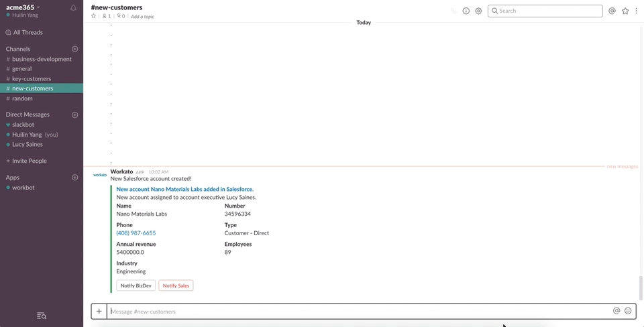Click the notifications bell icon
Screen dimensions: 644x327
click(x=74, y=8)
